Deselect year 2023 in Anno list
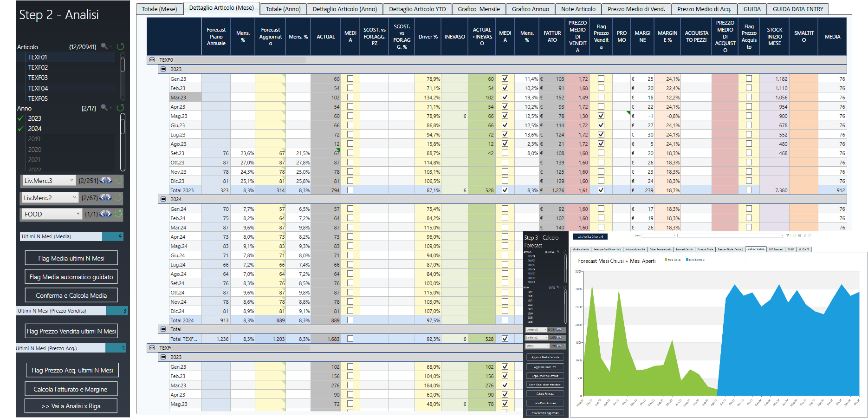Image resolution: width=868 pixels, height=418 pixels. click(34, 118)
